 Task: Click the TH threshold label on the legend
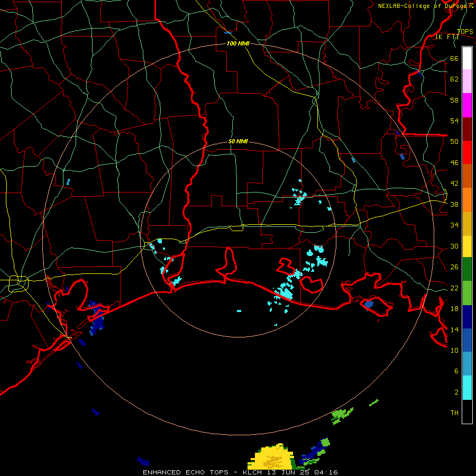454,413
